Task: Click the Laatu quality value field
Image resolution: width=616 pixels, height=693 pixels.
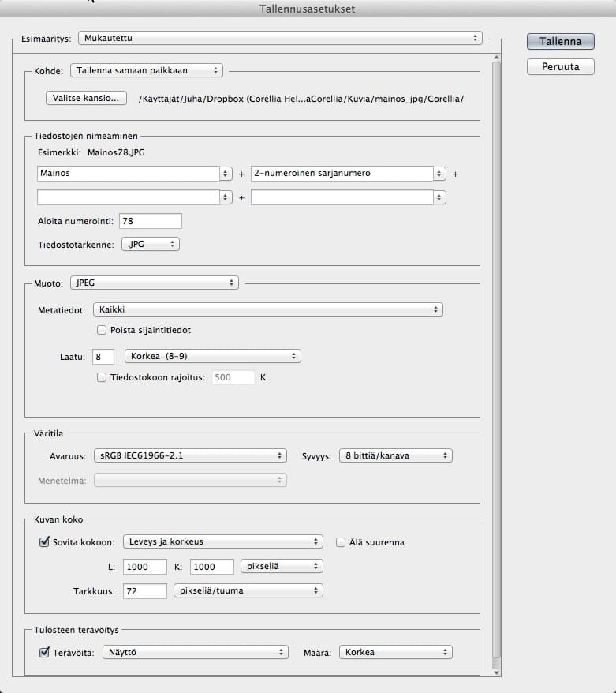Action: click(x=103, y=356)
